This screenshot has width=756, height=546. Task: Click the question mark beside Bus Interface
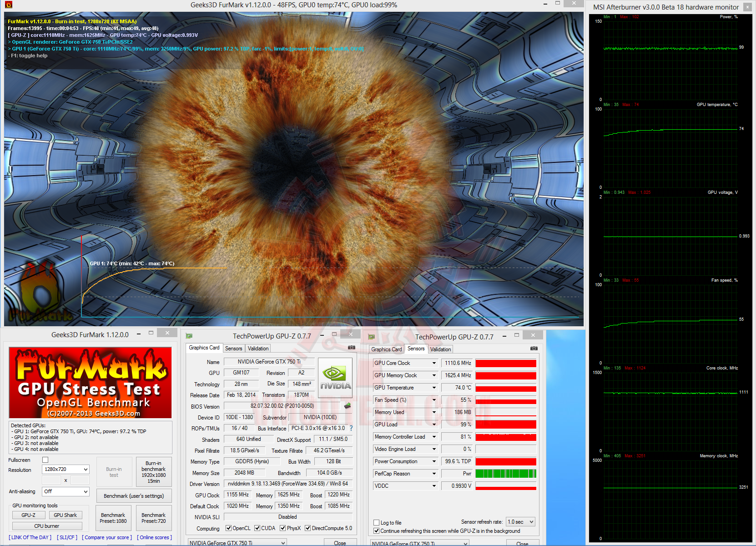click(x=351, y=428)
